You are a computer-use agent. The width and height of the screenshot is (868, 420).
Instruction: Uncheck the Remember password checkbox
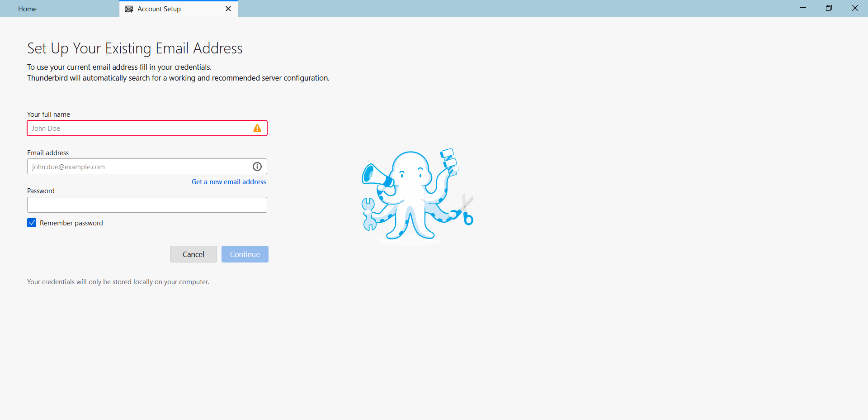[x=31, y=222]
